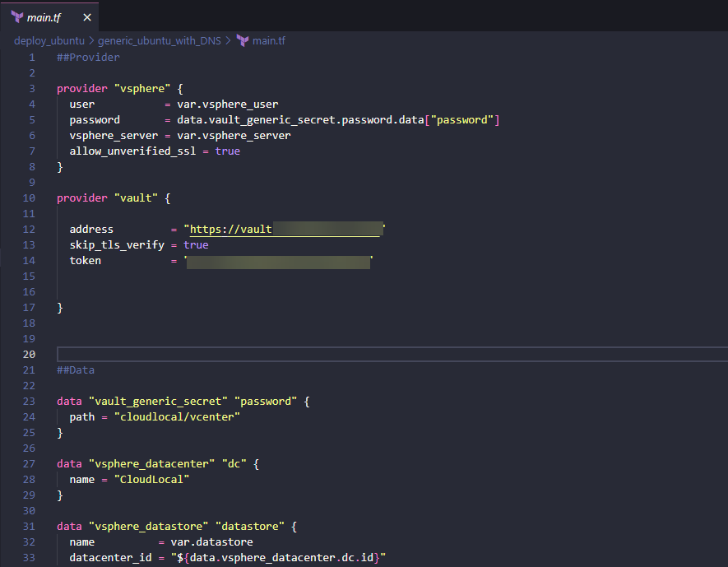Click the ##Provider comment on line 1

pos(88,58)
